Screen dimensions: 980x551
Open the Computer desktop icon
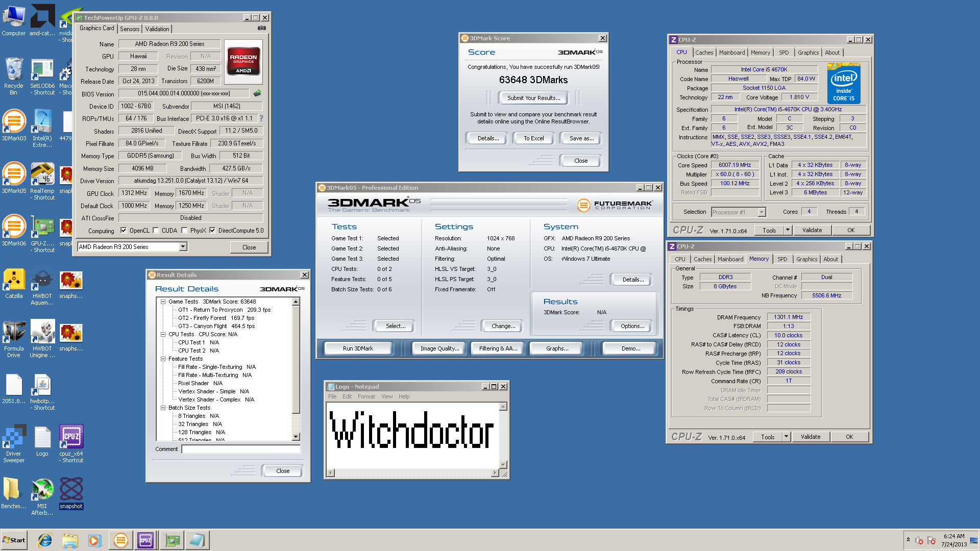[x=14, y=20]
